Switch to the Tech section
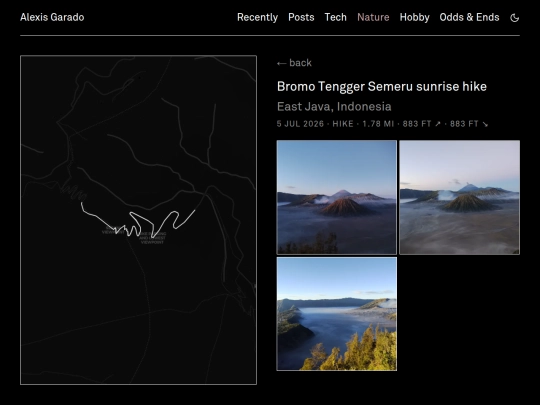Viewport: 540px width, 405px height. coord(335,17)
